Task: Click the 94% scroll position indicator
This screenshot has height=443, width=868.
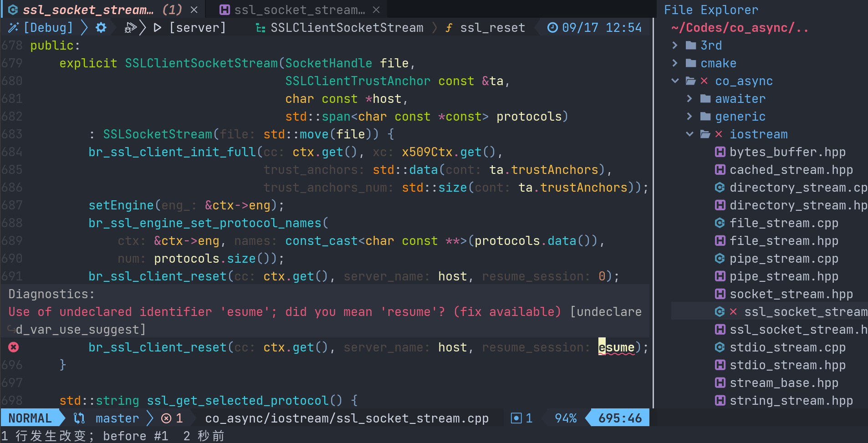Action: pos(566,418)
